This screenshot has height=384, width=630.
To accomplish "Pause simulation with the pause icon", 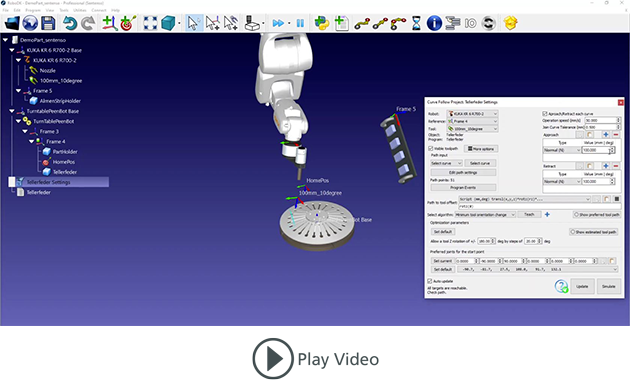I will pos(300,23).
